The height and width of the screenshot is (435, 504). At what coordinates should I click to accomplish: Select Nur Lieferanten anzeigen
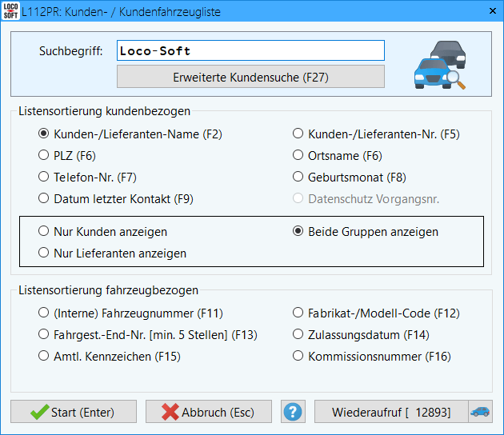click(x=44, y=253)
